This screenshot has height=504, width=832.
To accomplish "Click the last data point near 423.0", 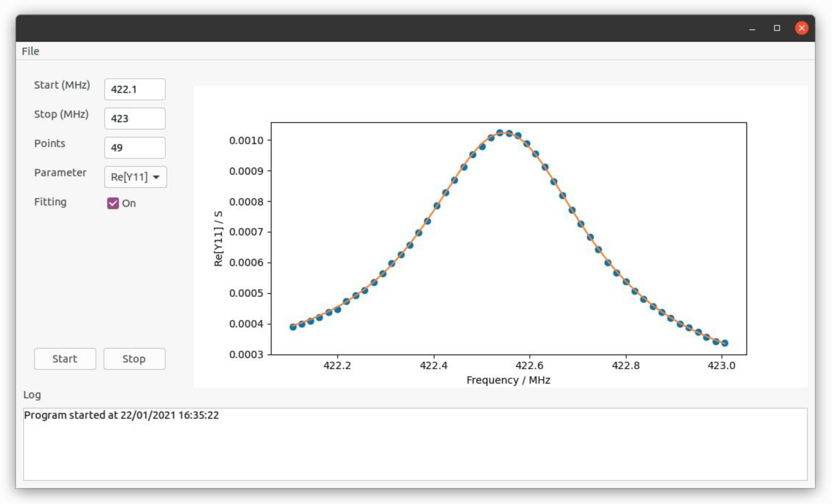I will tap(725, 343).
